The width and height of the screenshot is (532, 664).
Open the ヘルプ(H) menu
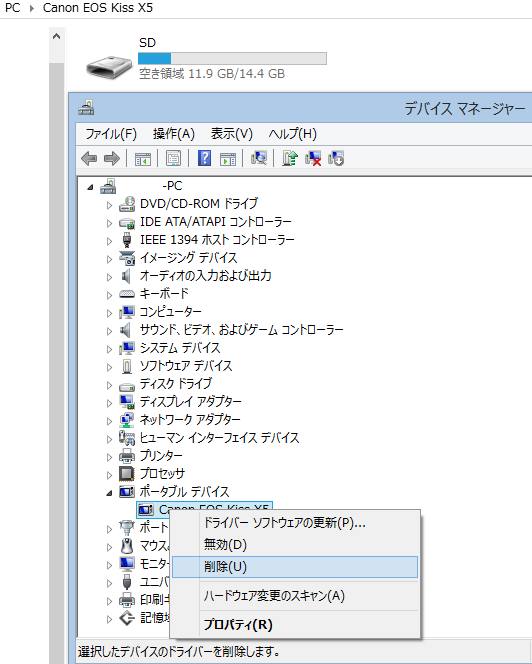(293, 134)
